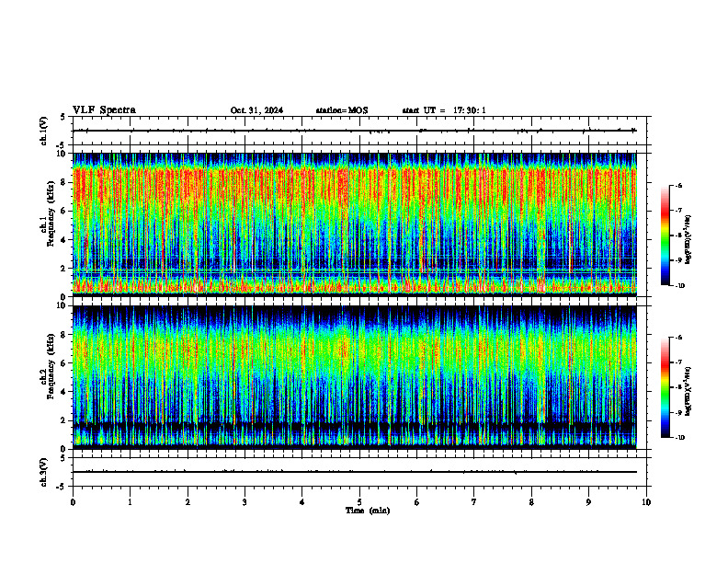The width and height of the screenshot is (728, 563).
Task: Click the ch.2 spectrogram color scale bar
Action: tap(665, 387)
